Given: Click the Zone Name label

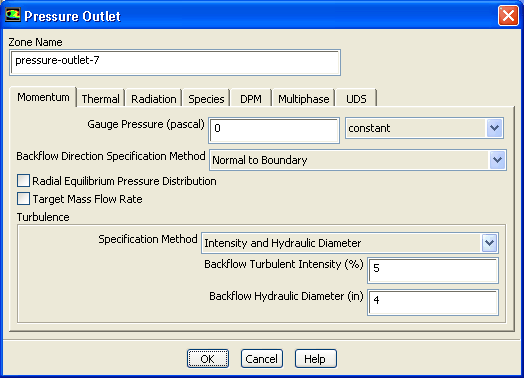Looking at the screenshot, I should pyautogui.click(x=35, y=42).
